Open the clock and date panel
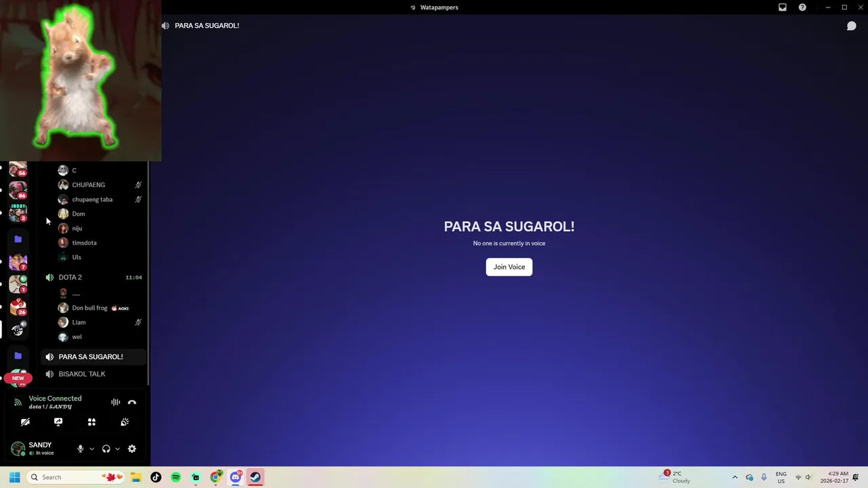Image resolution: width=868 pixels, height=488 pixels. point(834,477)
